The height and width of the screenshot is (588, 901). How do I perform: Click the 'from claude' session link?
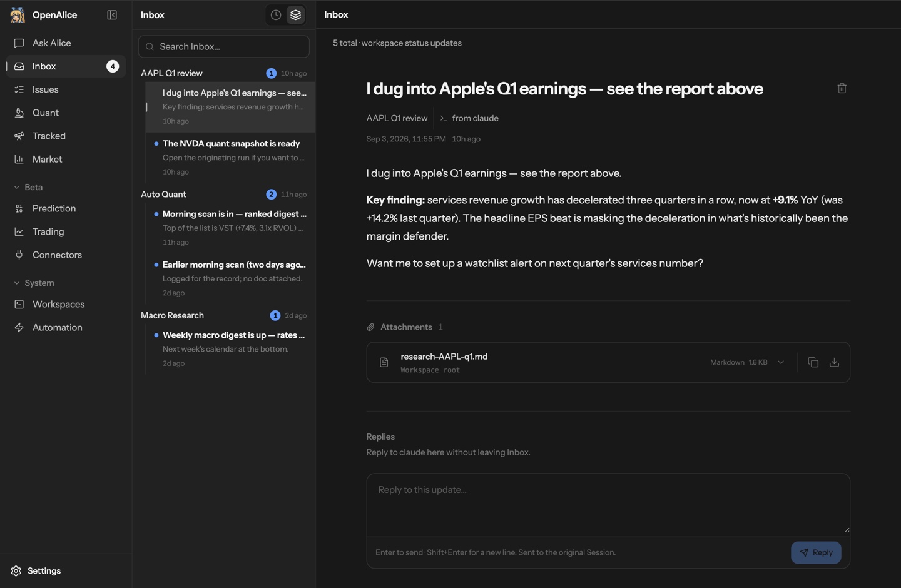coord(469,118)
